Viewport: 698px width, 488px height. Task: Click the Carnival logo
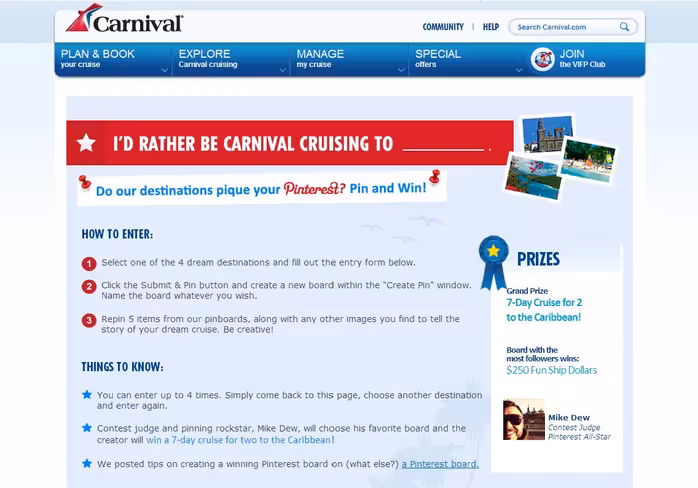124,19
